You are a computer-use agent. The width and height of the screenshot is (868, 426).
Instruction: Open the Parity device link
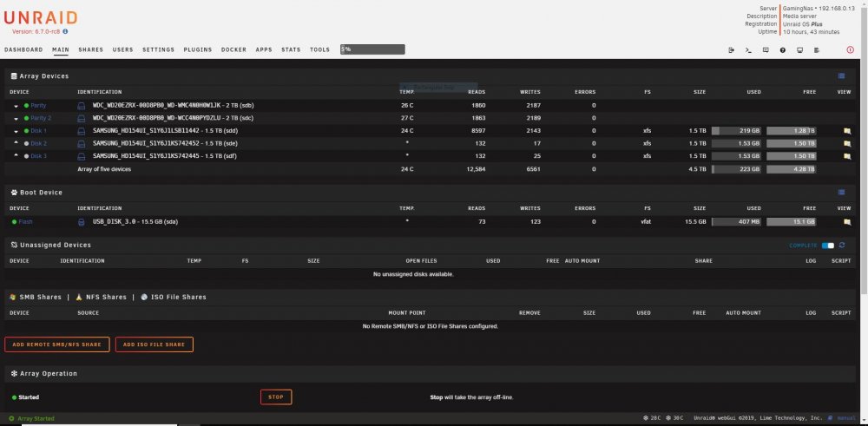tap(38, 105)
